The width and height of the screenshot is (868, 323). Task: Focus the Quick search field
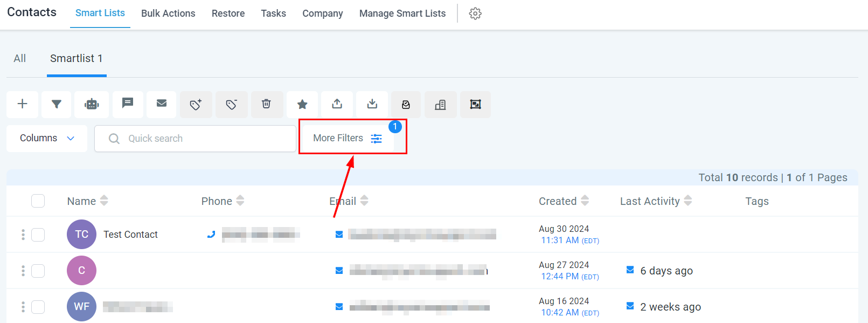coord(195,139)
